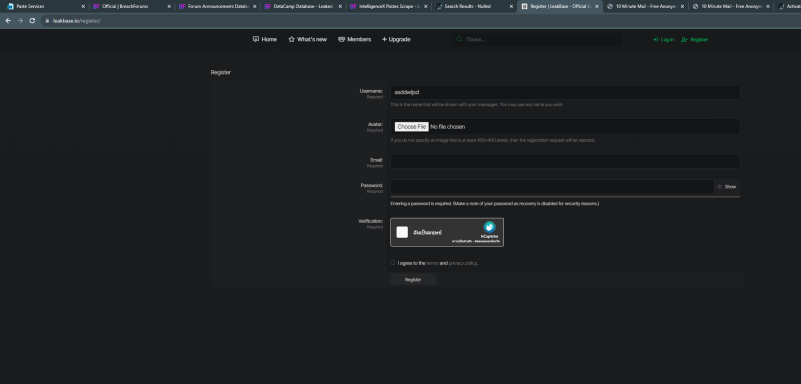Click the Register link in the header
Screen dimensions: 801x384
click(695, 40)
